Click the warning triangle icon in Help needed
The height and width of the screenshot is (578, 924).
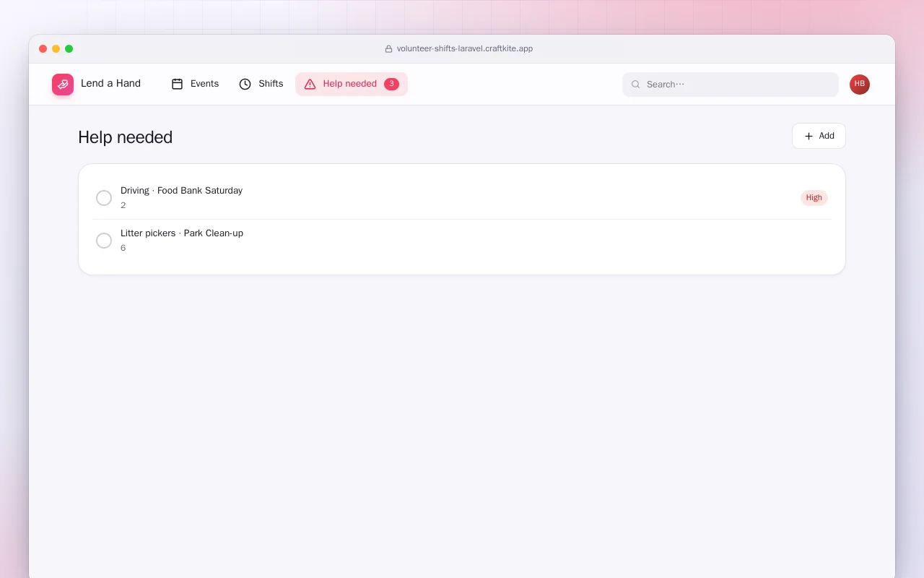pos(310,84)
